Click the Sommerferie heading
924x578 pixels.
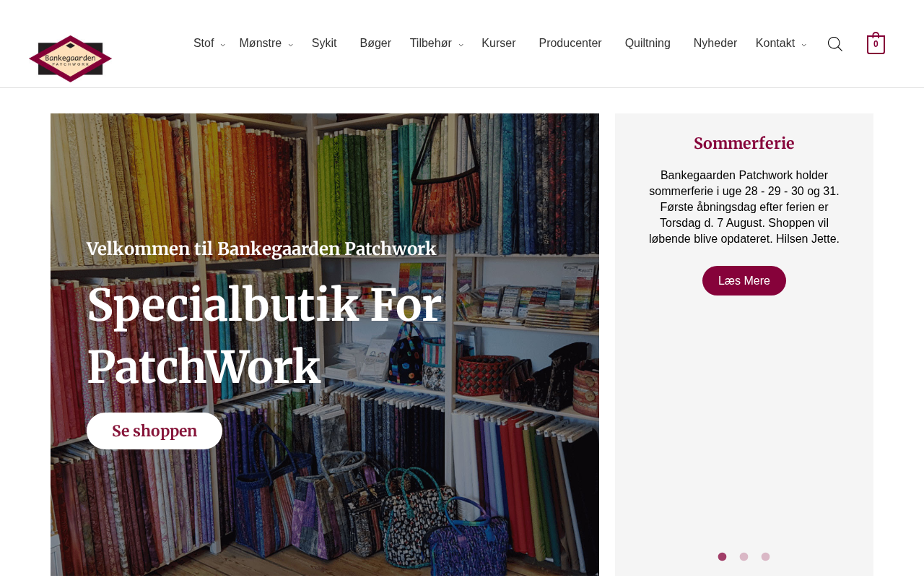click(744, 143)
